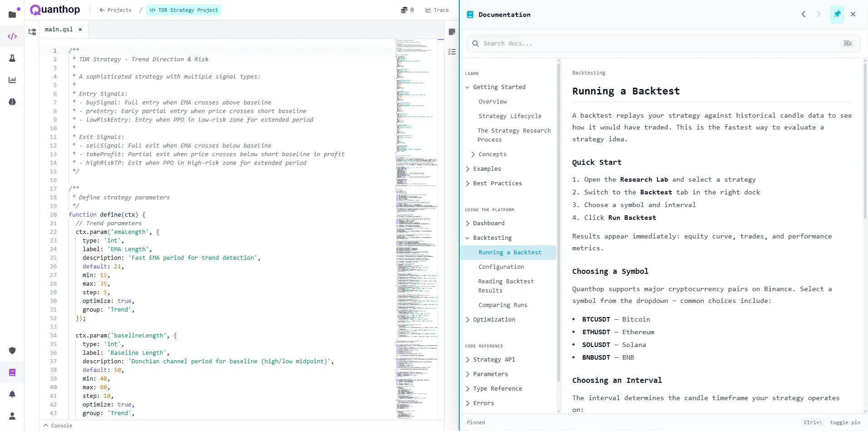Close the main.qsl tab
868x431 pixels.
80,30
